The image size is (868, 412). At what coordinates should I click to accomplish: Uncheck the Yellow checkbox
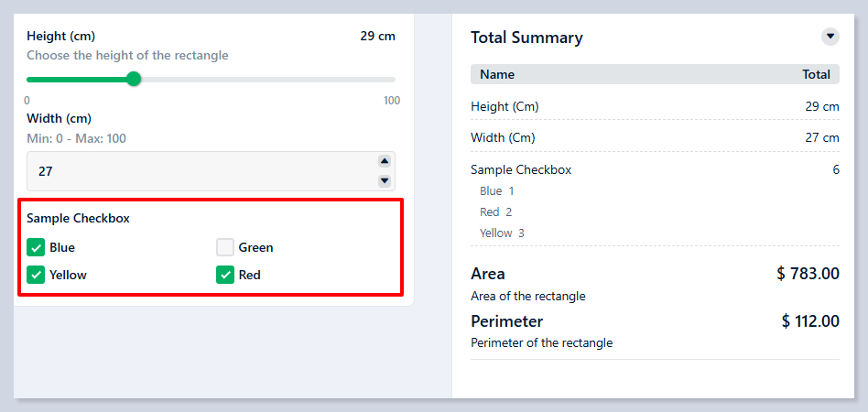[37, 275]
